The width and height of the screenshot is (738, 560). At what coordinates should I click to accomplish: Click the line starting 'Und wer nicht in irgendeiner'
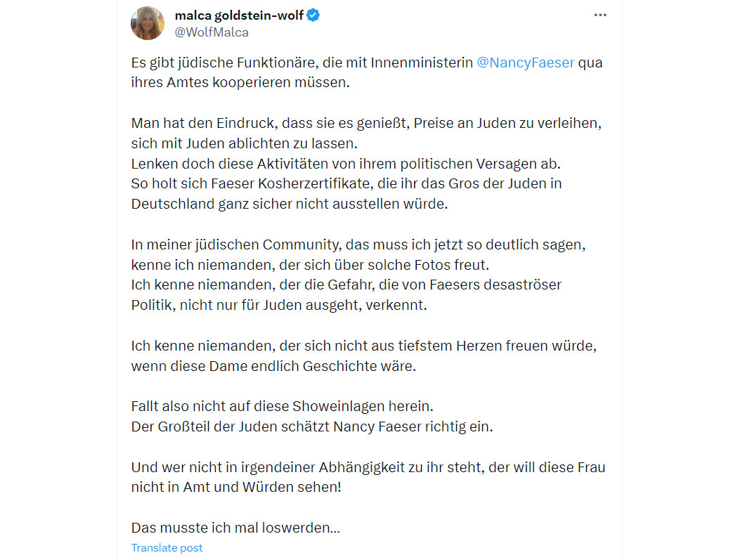pos(368,467)
